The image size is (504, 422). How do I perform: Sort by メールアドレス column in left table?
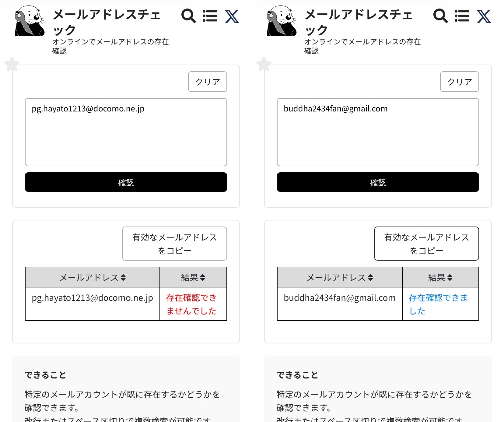pyautogui.click(x=93, y=277)
